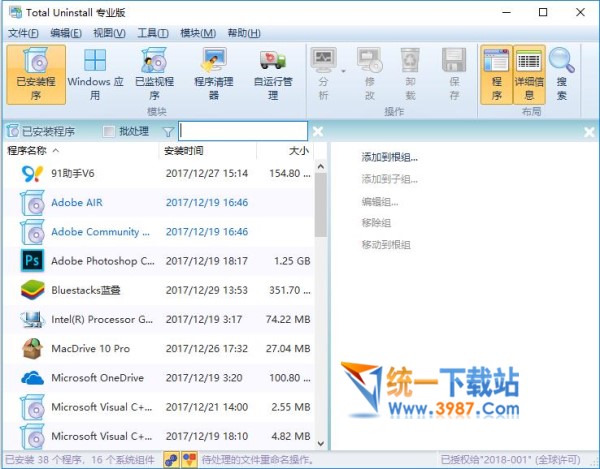Image resolution: width=600 pixels, height=469 pixels.
Task: Toggle the 详细信息 layout panel button
Action: pyautogui.click(x=529, y=74)
